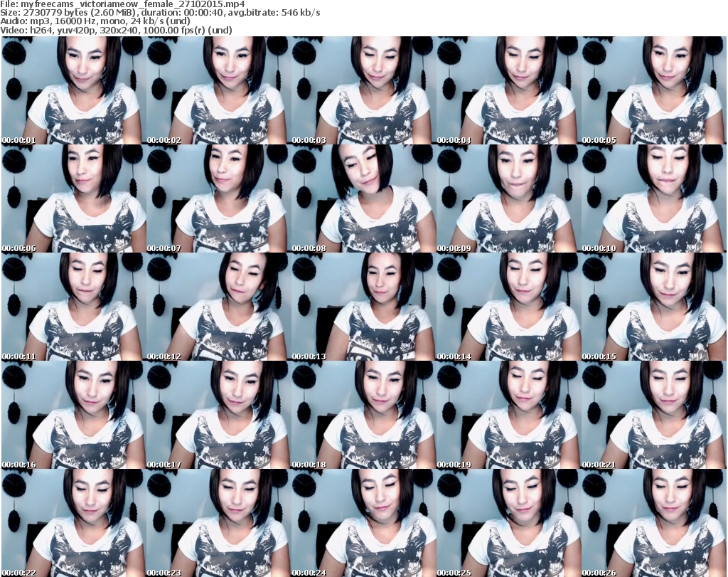
Task: Open the thumbnail stamped 00:00:21
Action: pyautogui.click(x=654, y=415)
